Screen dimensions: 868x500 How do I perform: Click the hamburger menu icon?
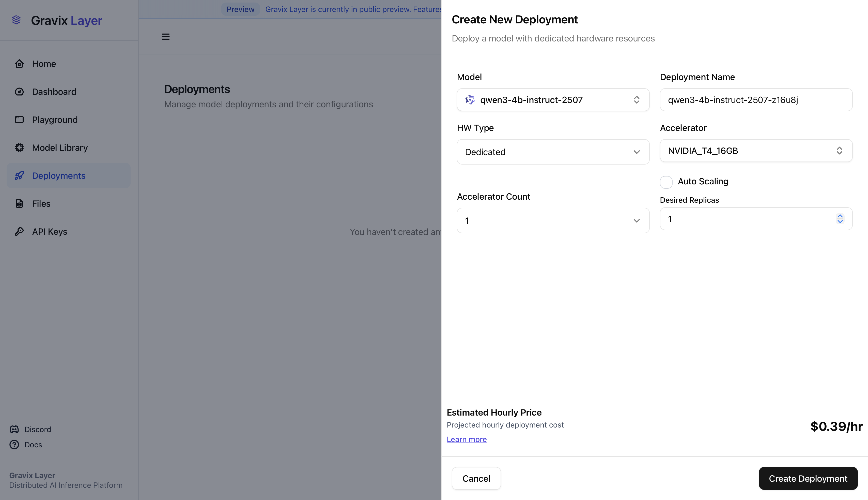click(x=165, y=36)
